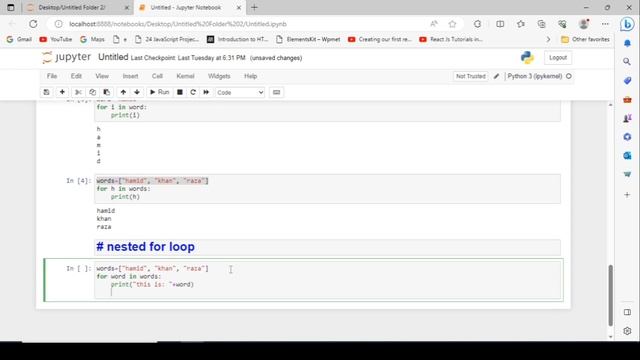Screen dimensions: 640x360
Task: Open the favorites list toolbar icon
Action: (521, 24)
